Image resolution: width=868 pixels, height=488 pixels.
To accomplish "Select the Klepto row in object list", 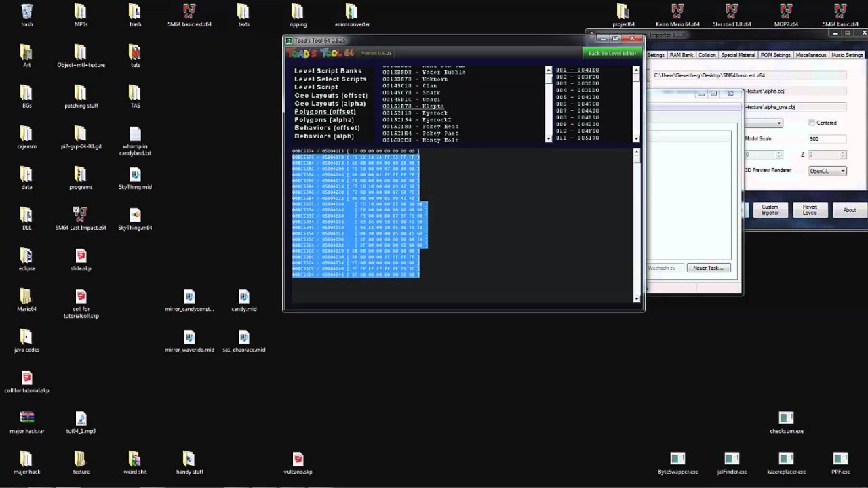I will 413,106.
